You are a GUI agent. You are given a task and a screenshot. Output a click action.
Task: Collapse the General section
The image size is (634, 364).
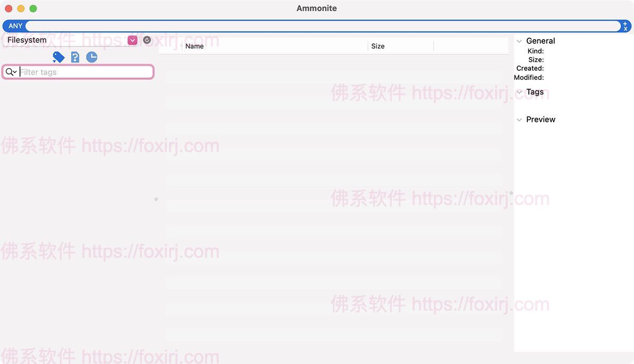point(519,41)
